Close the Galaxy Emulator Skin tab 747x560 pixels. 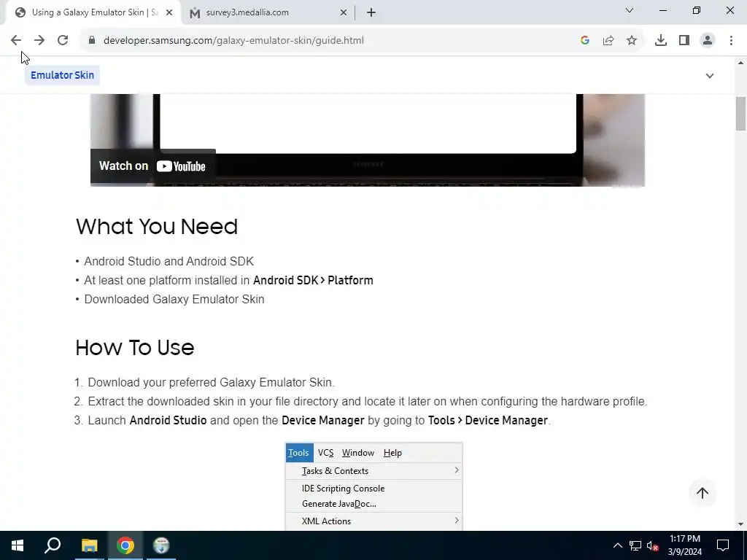169,13
